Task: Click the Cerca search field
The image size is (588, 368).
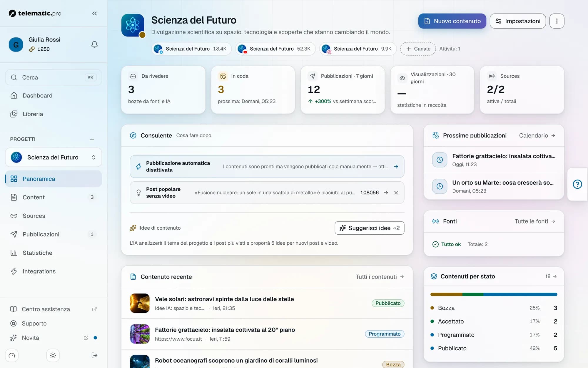Action: tap(54, 77)
